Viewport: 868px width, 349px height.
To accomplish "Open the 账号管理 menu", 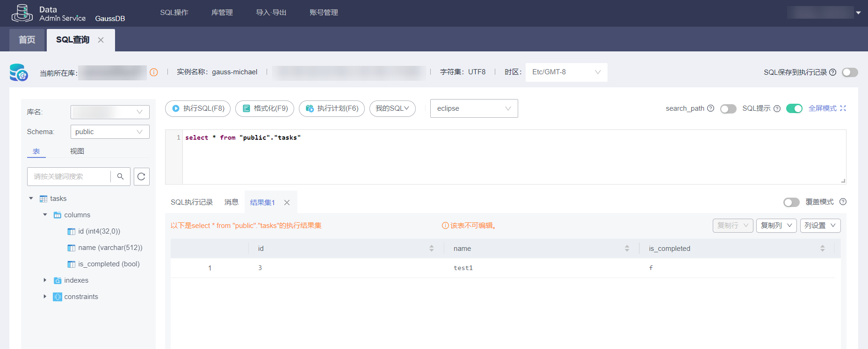I will tap(324, 13).
